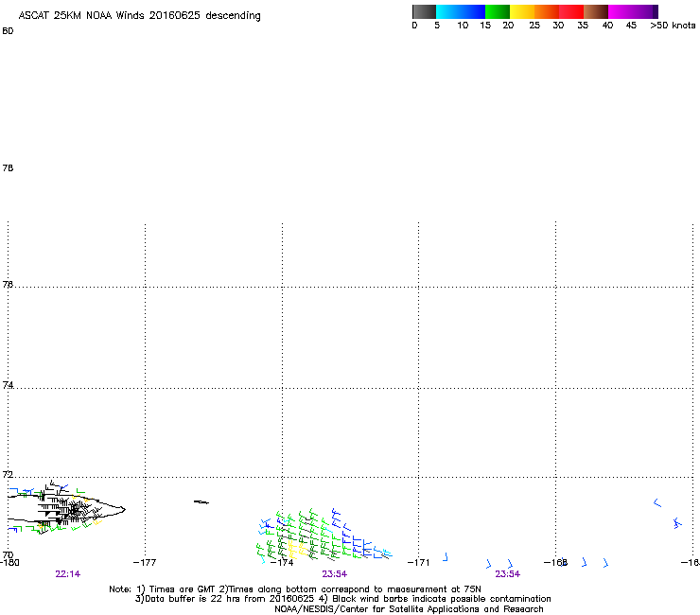Click the red 30-35 knots color band

point(571,11)
